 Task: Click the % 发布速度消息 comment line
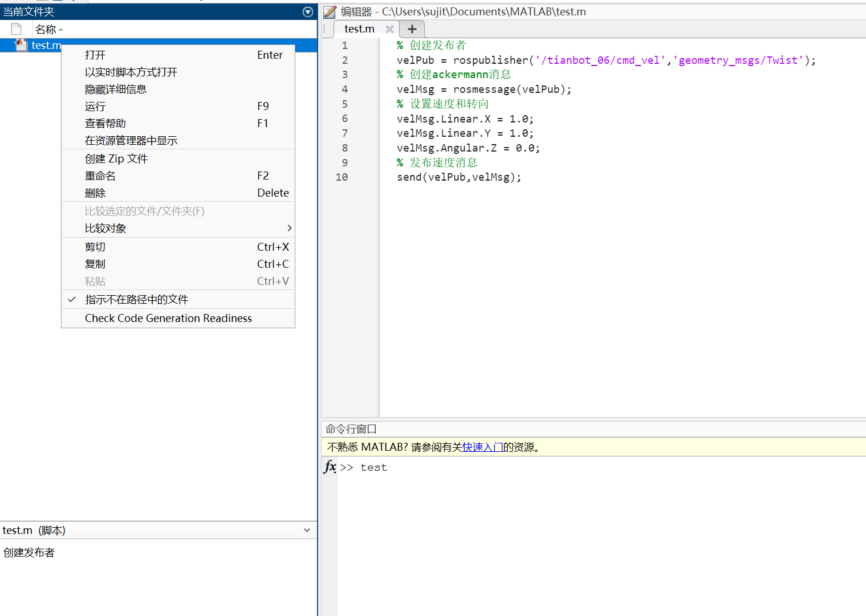point(437,162)
